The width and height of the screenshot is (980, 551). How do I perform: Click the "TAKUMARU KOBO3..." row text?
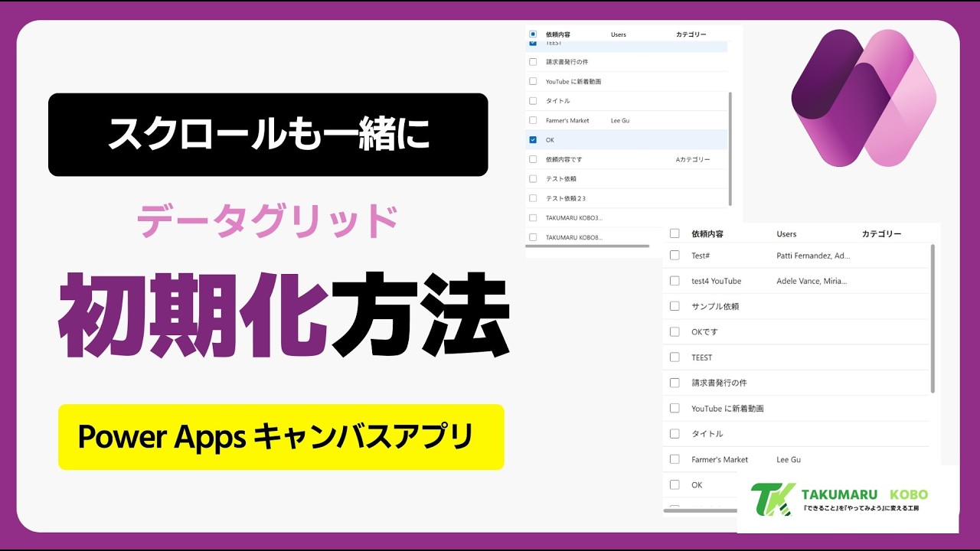(574, 218)
